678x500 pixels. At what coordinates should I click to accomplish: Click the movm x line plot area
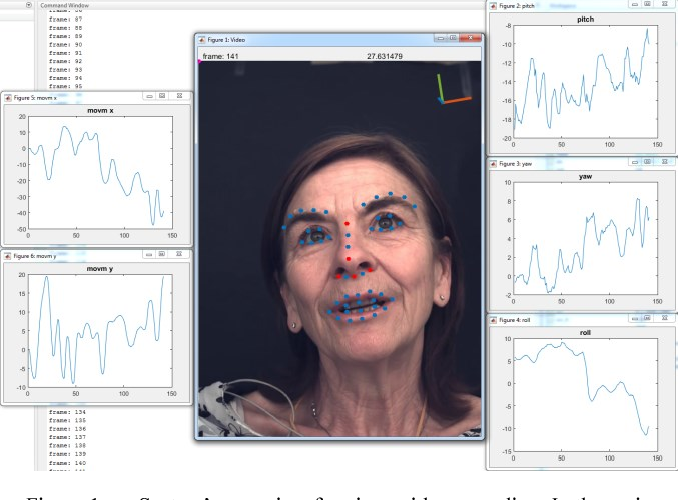(x=100, y=173)
